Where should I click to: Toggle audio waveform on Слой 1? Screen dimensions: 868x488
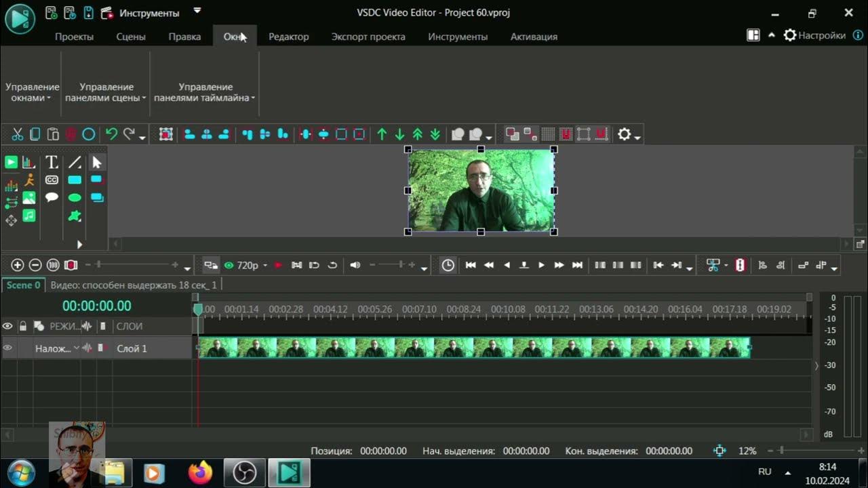(87, 348)
